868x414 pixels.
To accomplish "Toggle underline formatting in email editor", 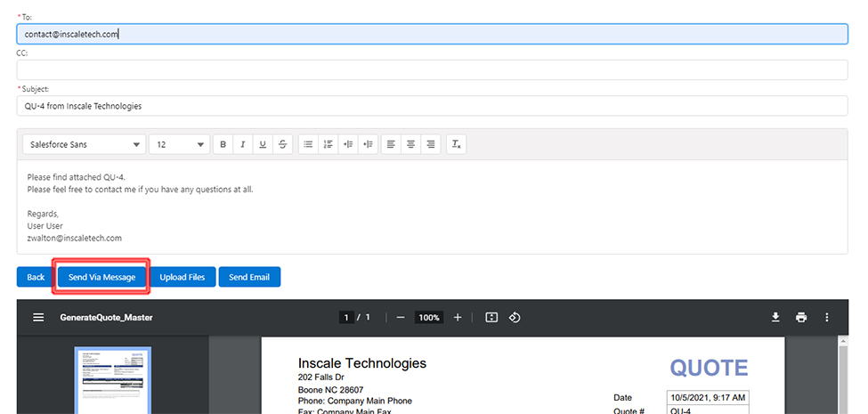I will 263,144.
